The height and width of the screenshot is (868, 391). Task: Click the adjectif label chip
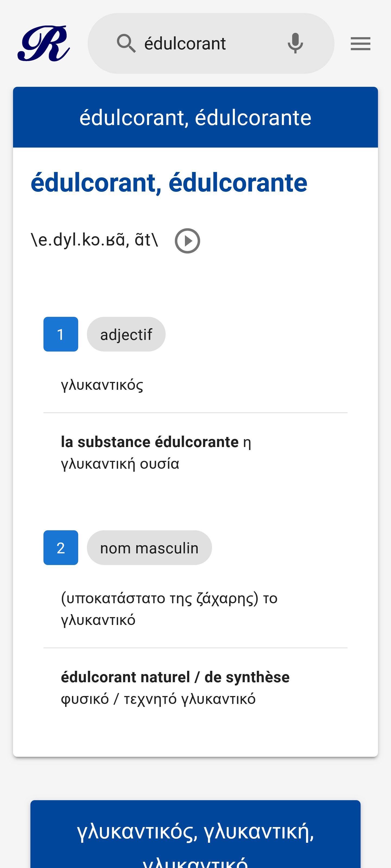[x=126, y=334]
